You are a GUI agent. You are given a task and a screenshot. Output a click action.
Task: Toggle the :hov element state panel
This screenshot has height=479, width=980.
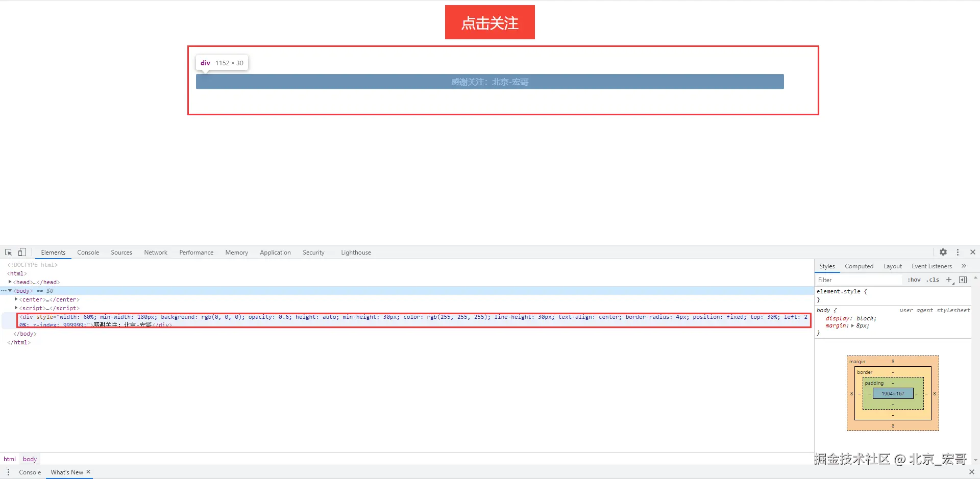click(914, 280)
